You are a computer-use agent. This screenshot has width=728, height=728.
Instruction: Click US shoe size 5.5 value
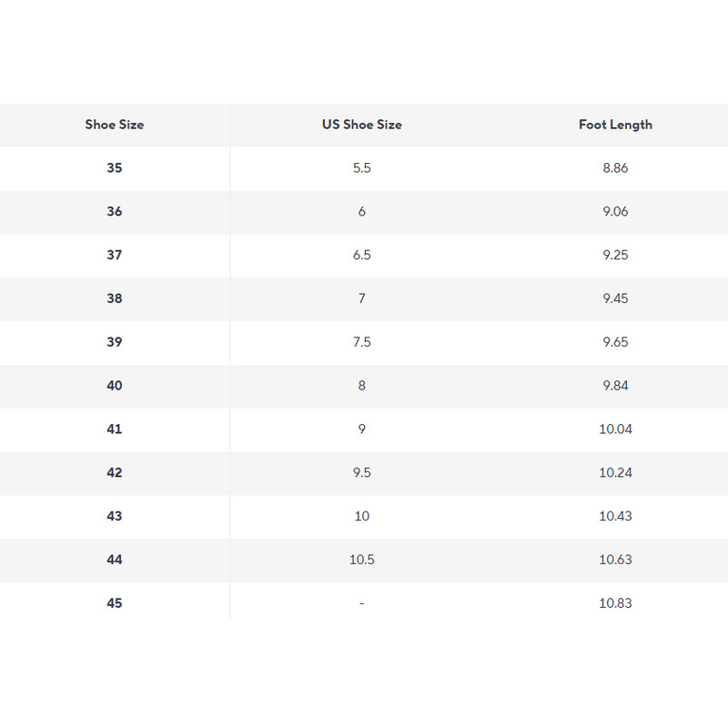[x=361, y=168]
